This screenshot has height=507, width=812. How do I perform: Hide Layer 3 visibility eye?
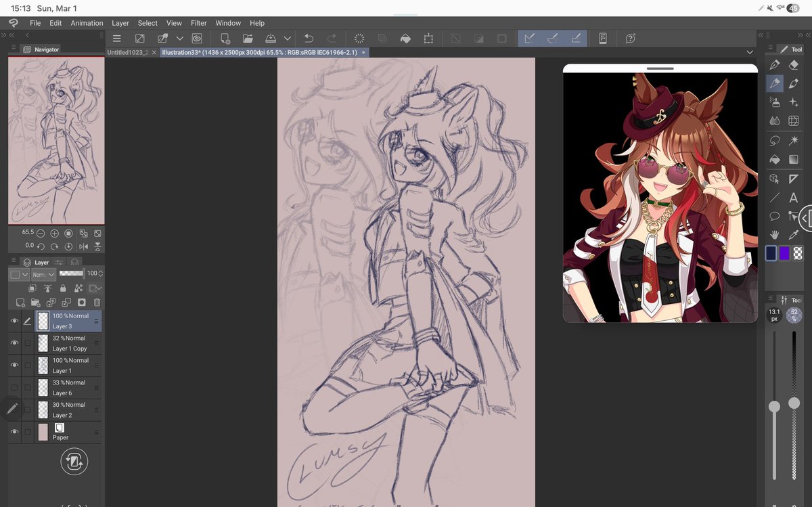click(14, 321)
